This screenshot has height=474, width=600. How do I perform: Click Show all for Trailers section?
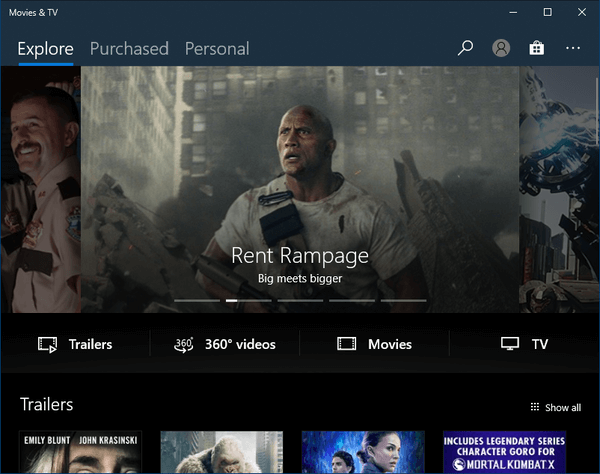click(x=562, y=408)
